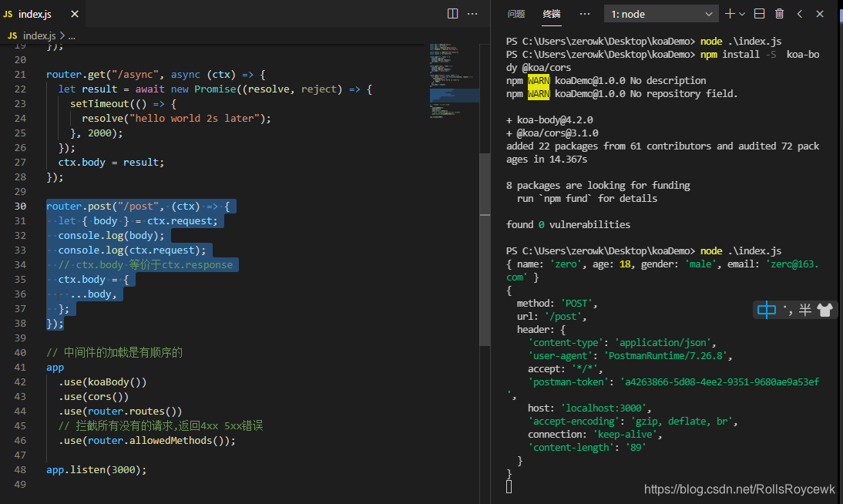Image resolution: width=843 pixels, height=504 pixels.
Task: Switch to the 问题 problems tab
Action: pyautogui.click(x=516, y=14)
